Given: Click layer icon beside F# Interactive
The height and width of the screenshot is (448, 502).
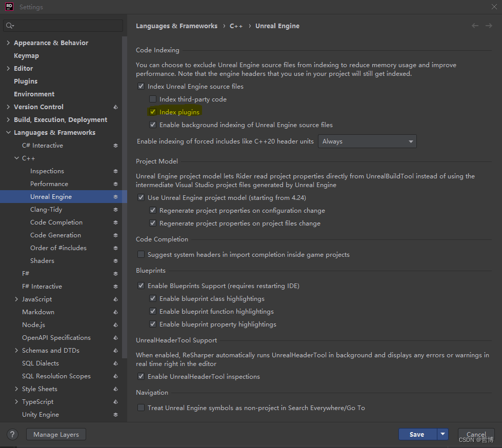Looking at the screenshot, I should (115, 286).
